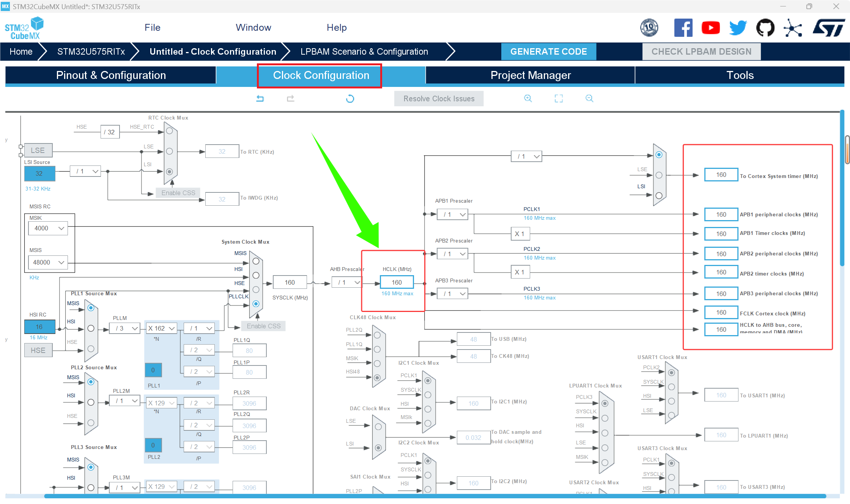Click the redo arrow in the clock toolbar
The image size is (850, 504).
click(x=291, y=99)
